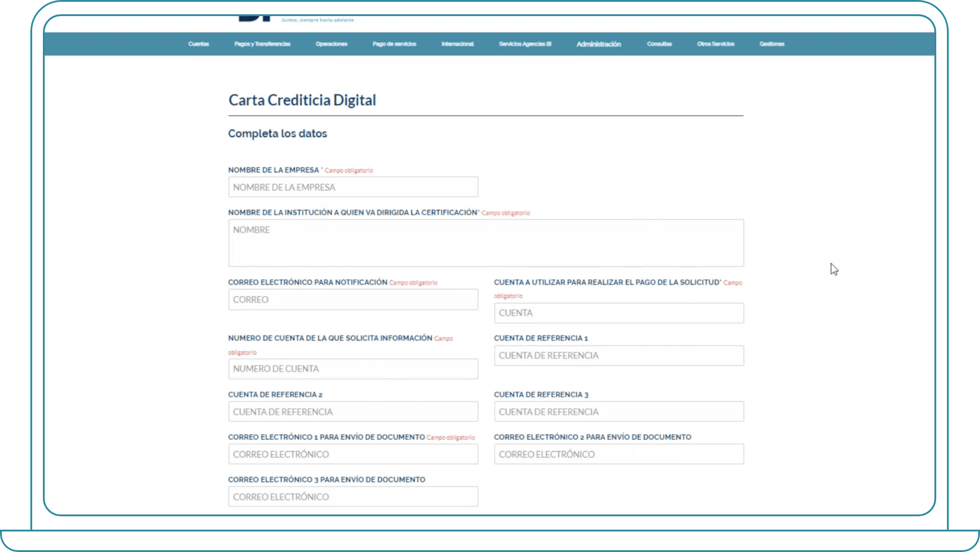The image size is (980, 552).
Task: Click the NUMERO DE CUENTA field
Action: (x=353, y=369)
